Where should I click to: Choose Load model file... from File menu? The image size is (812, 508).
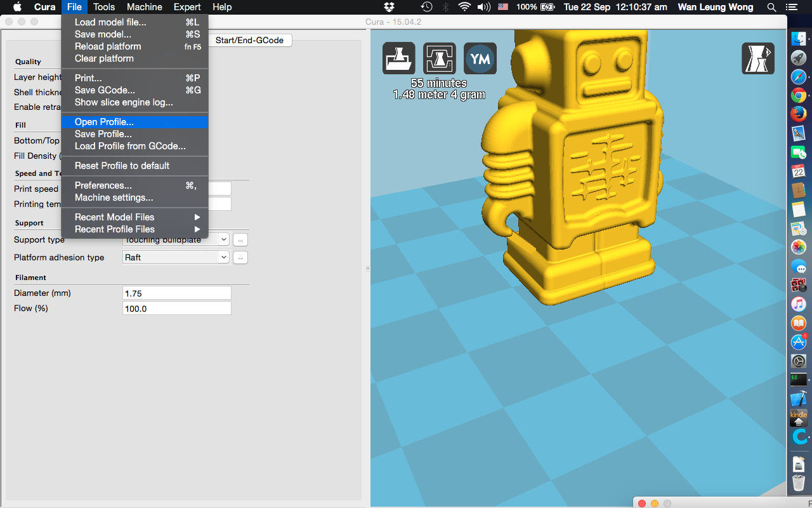click(x=134, y=22)
